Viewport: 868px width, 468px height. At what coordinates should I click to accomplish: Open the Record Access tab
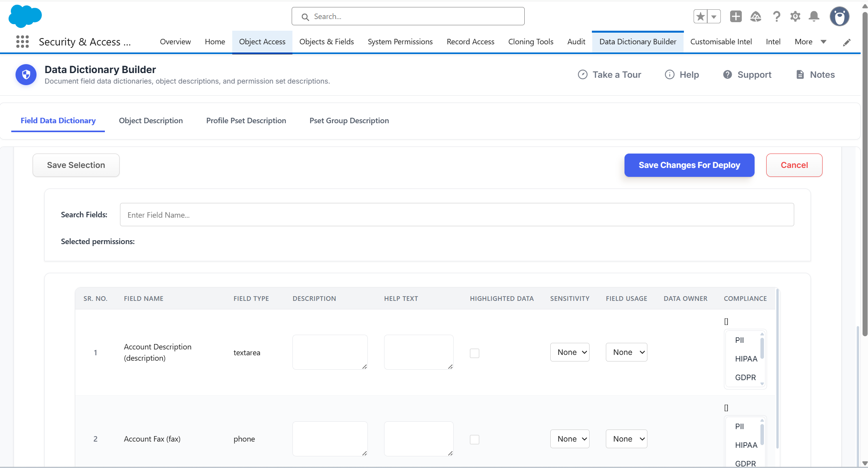point(470,42)
